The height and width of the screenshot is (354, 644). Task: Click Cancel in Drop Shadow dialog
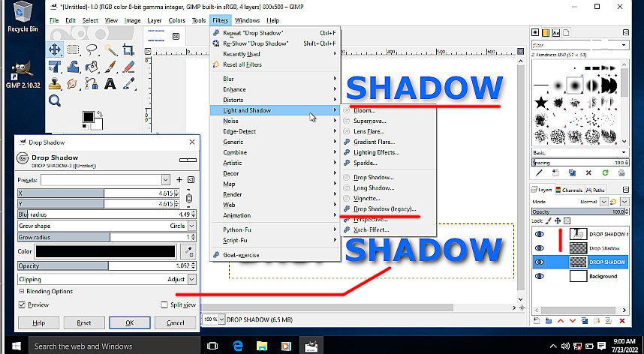[x=176, y=322]
